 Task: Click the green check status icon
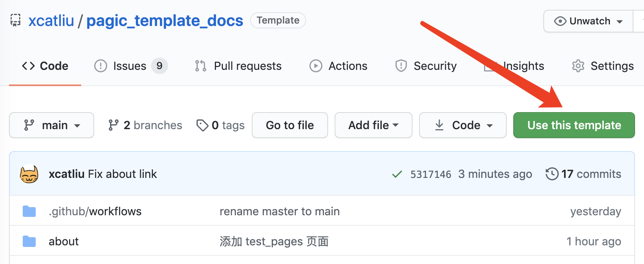pyautogui.click(x=397, y=174)
